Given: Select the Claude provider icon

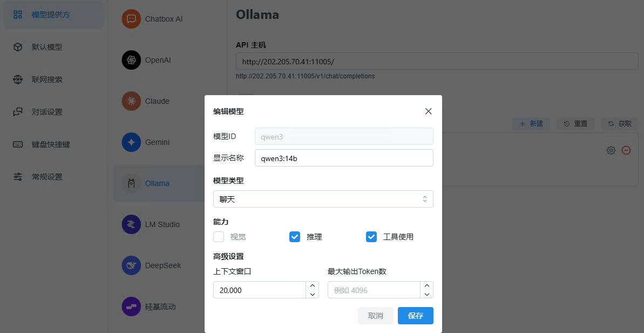Looking at the screenshot, I should point(130,101).
